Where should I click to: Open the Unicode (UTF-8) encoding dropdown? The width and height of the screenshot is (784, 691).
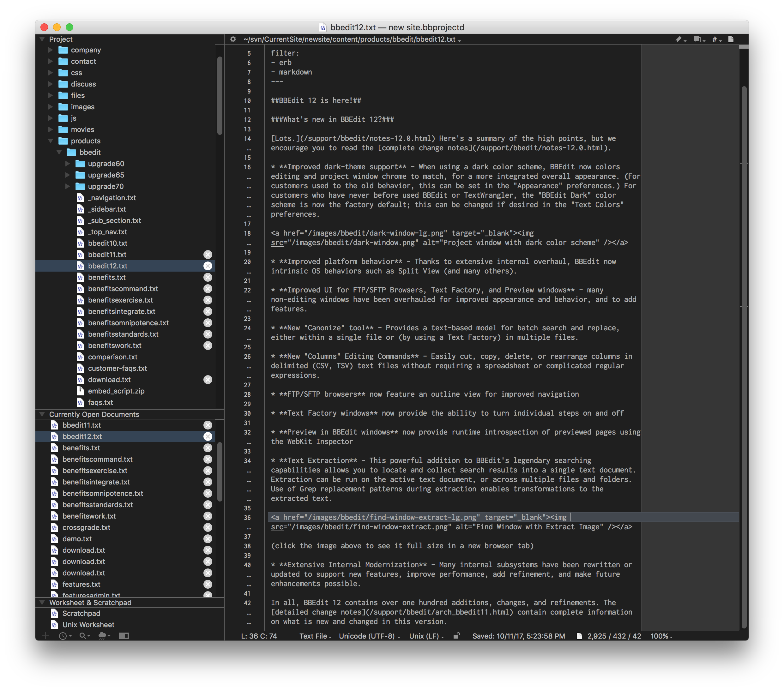tap(369, 636)
